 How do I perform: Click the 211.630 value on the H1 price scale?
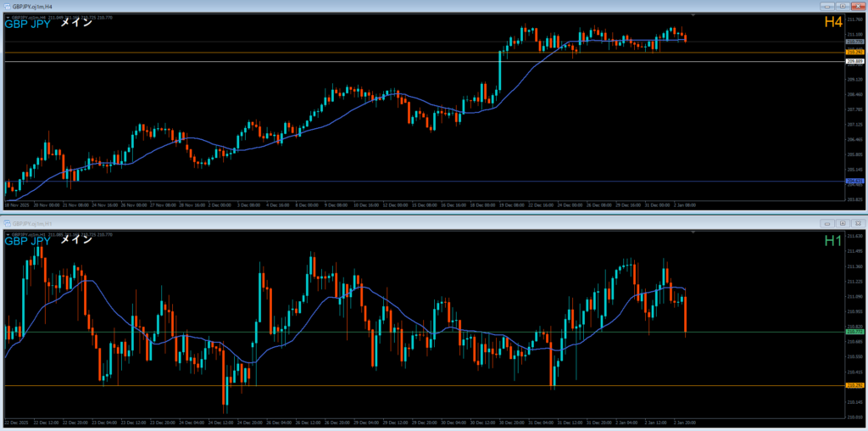854,236
